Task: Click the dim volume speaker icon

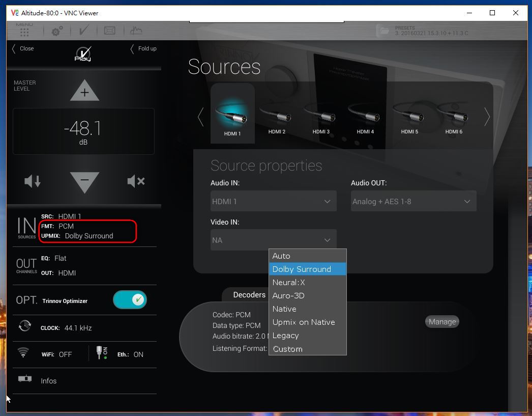Action: (33, 181)
